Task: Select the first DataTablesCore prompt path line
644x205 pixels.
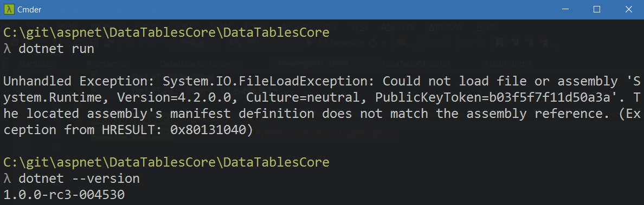Action: pos(166,32)
